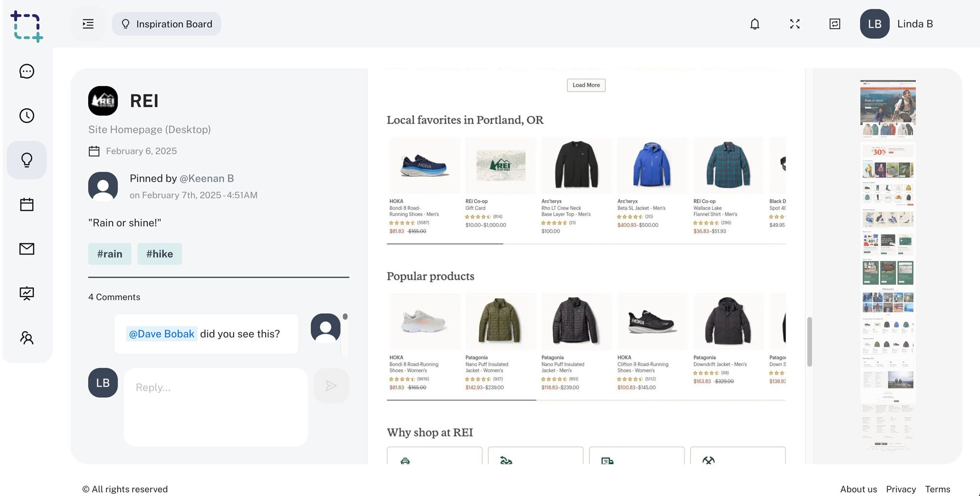The width and height of the screenshot is (980, 496).
Task: Open REI Co-op Wallace Lake Flannel Shirt
Action: [x=728, y=186]
